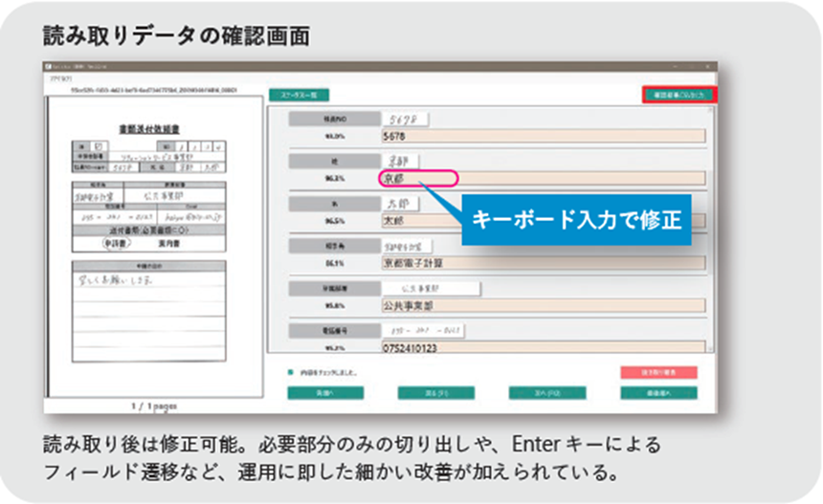This screenshot has width=823, height=504.
Task: Go back with the 戻る (F1) button
Action: 436,393
